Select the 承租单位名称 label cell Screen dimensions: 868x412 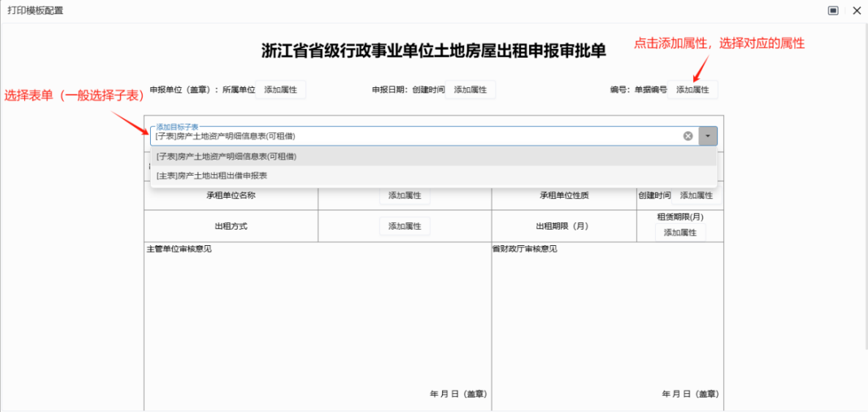pos(231,196)
